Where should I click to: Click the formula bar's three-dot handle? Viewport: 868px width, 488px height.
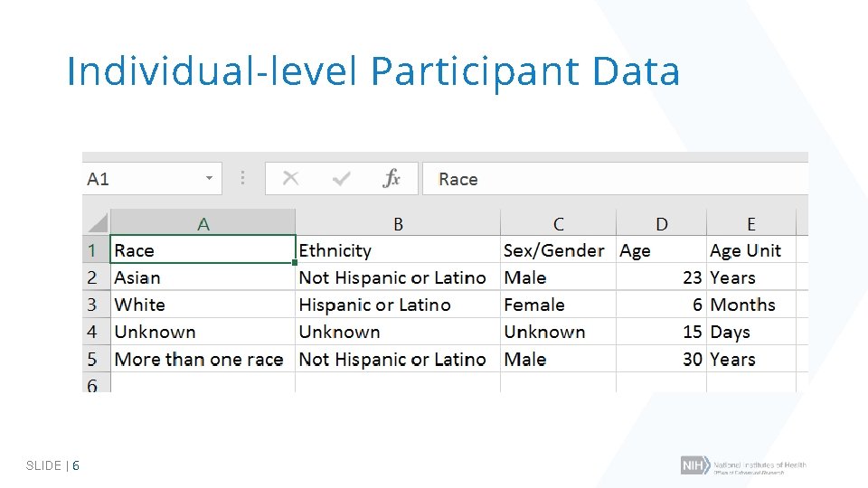[242, 178]
